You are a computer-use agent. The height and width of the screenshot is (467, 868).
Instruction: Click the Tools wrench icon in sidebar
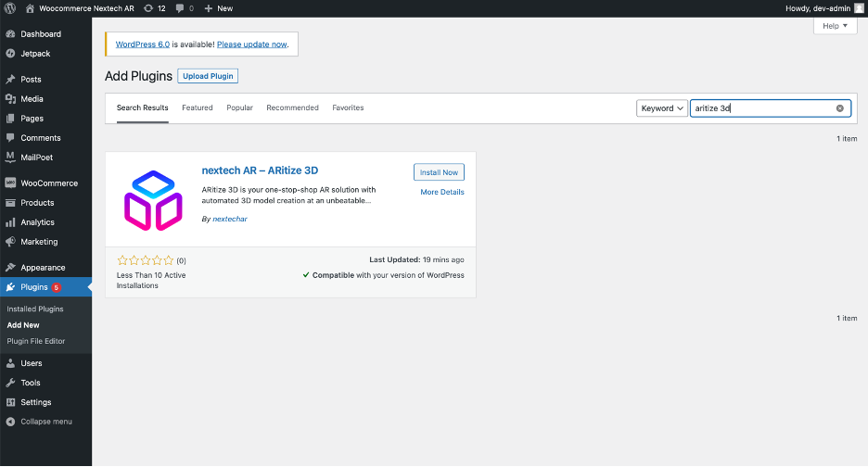pos(10,383)
